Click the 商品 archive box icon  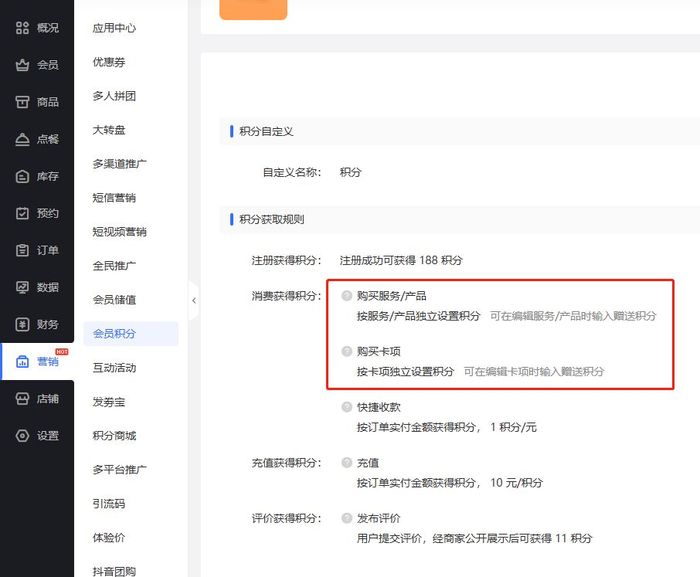[x=22, y=102]
